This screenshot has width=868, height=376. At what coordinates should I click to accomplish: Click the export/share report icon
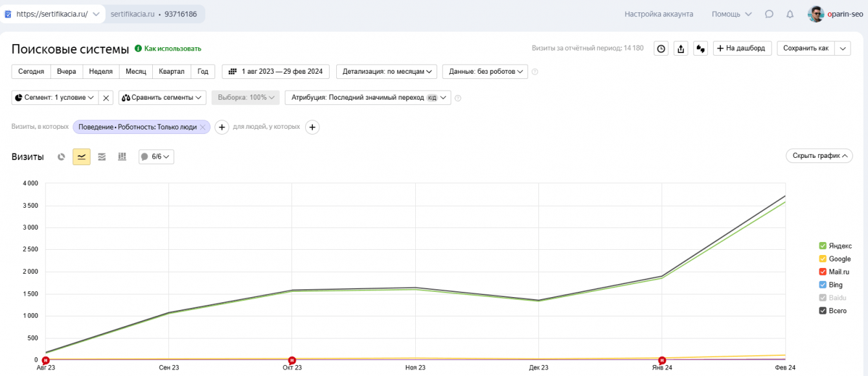point(681,49)
